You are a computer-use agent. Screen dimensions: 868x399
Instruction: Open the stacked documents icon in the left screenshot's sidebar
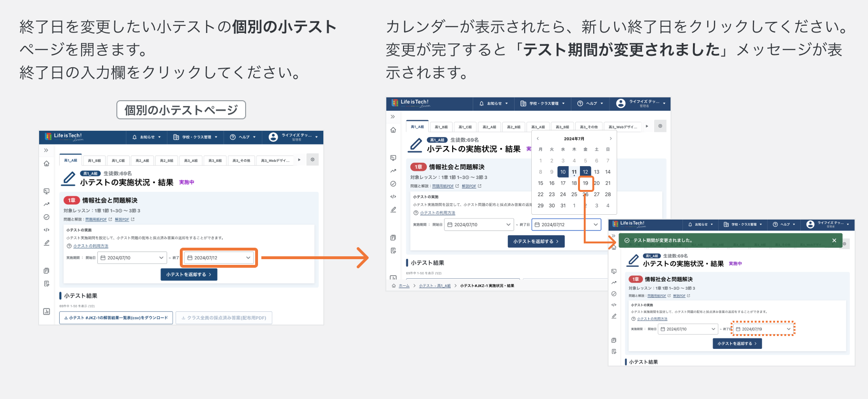(46, 271)
